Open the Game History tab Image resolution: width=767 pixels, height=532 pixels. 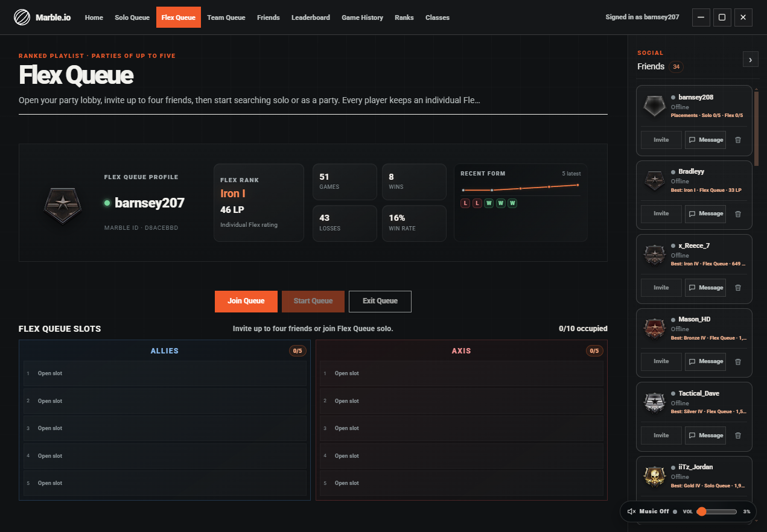click(362, 17)
